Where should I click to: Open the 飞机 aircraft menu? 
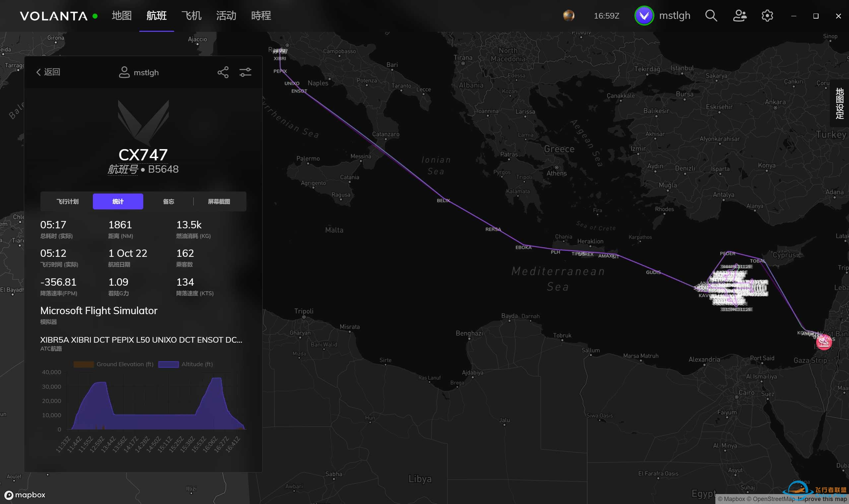pos(191,16)
